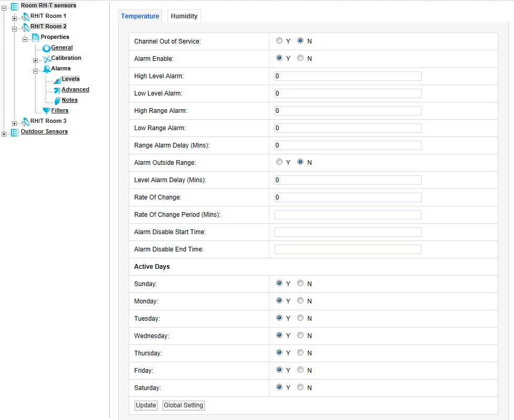The height and width of the screenshot is (420, 514).
Task: Click the Advanced arrow icon
Action: pos(57,90)
